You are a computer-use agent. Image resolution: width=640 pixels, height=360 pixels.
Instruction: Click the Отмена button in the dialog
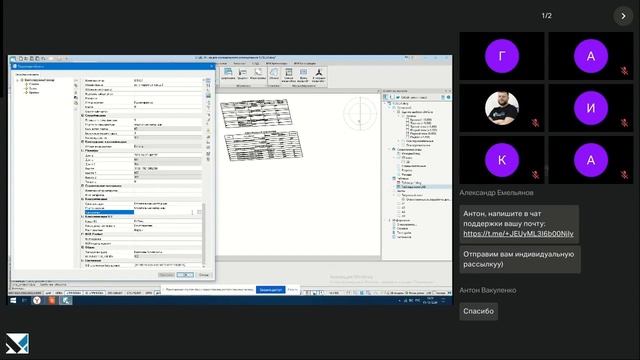(204, 275)
